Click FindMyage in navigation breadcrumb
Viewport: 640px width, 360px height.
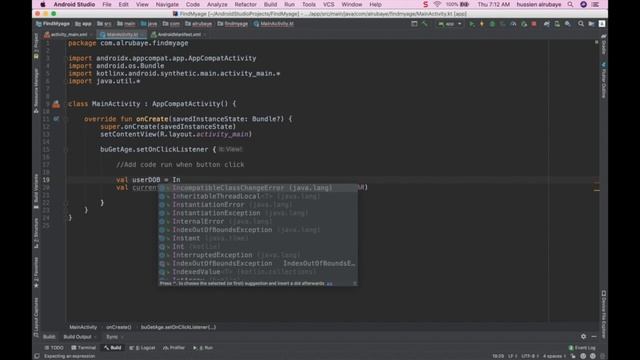(53, 24)
